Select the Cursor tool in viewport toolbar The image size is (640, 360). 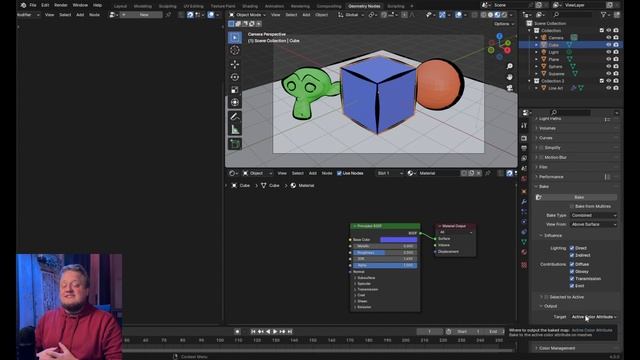click(x=235, y=50)
